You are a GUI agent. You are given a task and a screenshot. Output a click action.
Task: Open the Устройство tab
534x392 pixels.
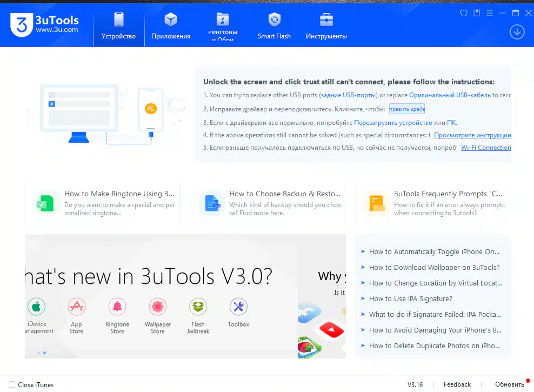click(x=118, y=25)
